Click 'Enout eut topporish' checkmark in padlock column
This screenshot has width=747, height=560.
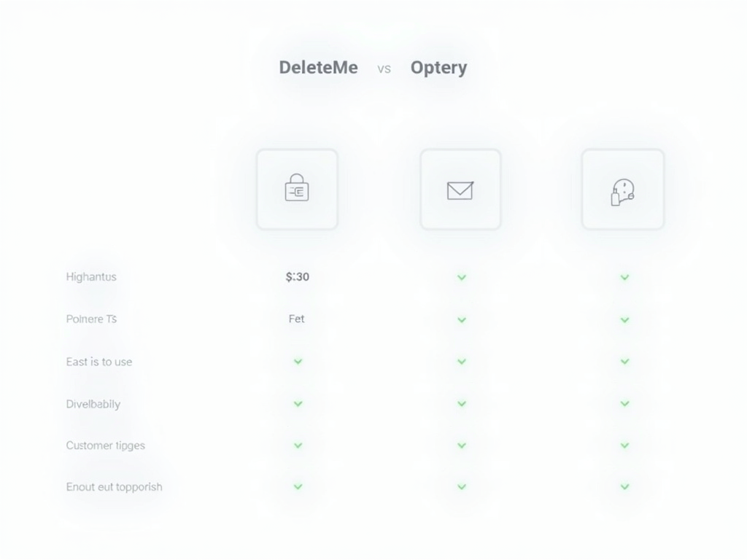click(298, 486)
